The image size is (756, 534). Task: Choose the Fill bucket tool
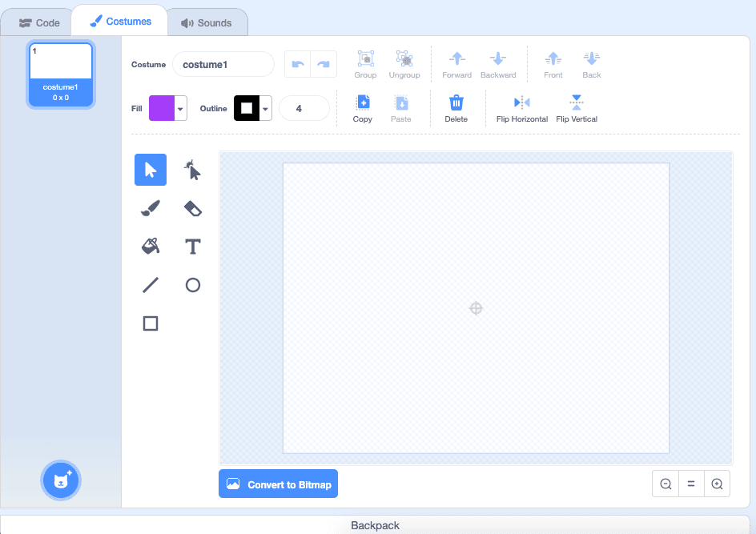click(151, 247)
